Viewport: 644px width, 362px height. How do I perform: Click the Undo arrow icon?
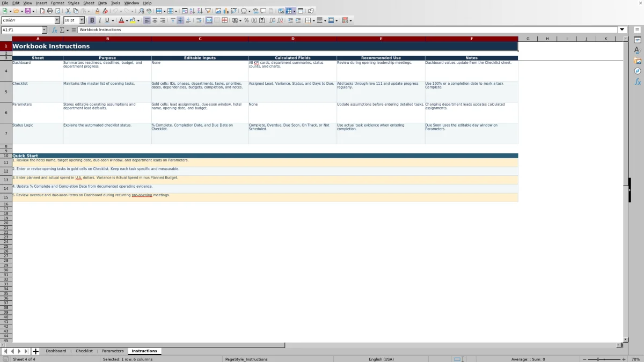coord(115,11)
